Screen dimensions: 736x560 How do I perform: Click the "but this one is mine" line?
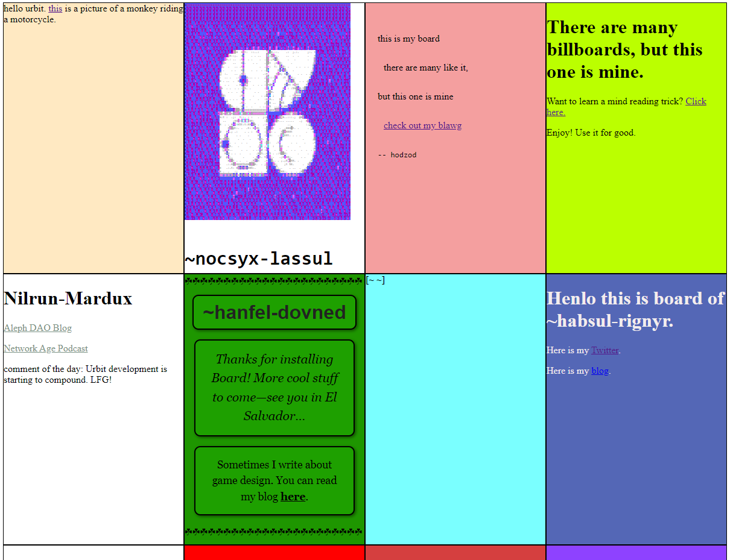pos(416,96)
